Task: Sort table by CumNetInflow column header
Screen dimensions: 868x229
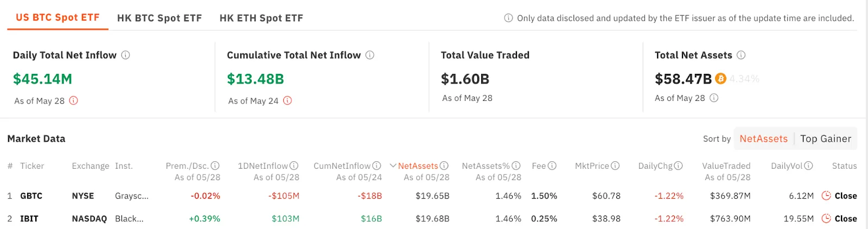Action: pos(342,166)
